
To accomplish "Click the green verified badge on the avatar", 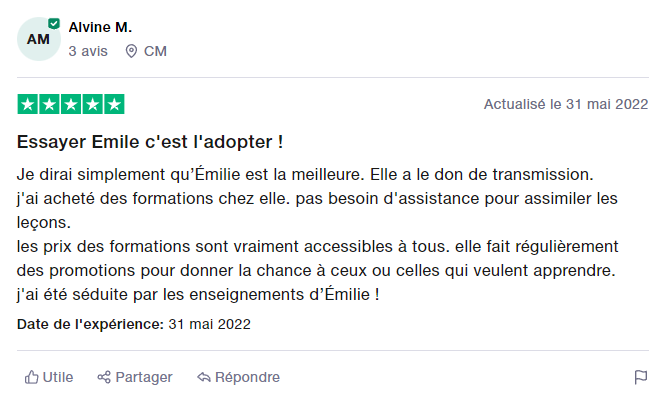I will (53, 22).
